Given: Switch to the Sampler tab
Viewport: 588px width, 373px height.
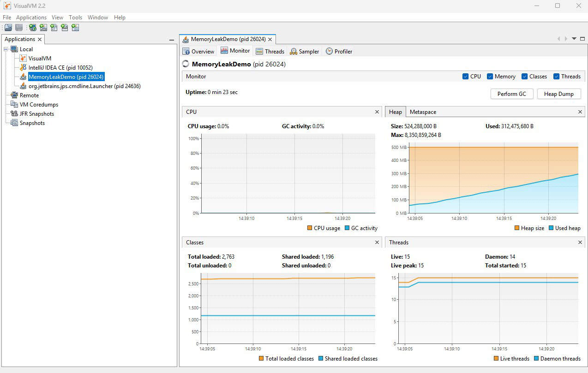Looking at the screenshot, I should (x=305, y=52).
